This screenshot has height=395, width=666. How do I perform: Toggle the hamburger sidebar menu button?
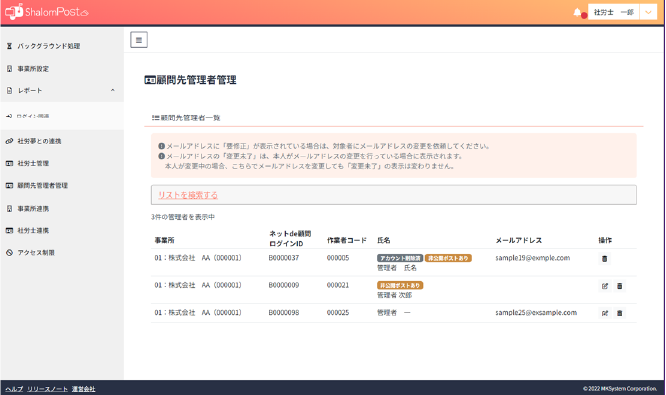pos(139,40)
